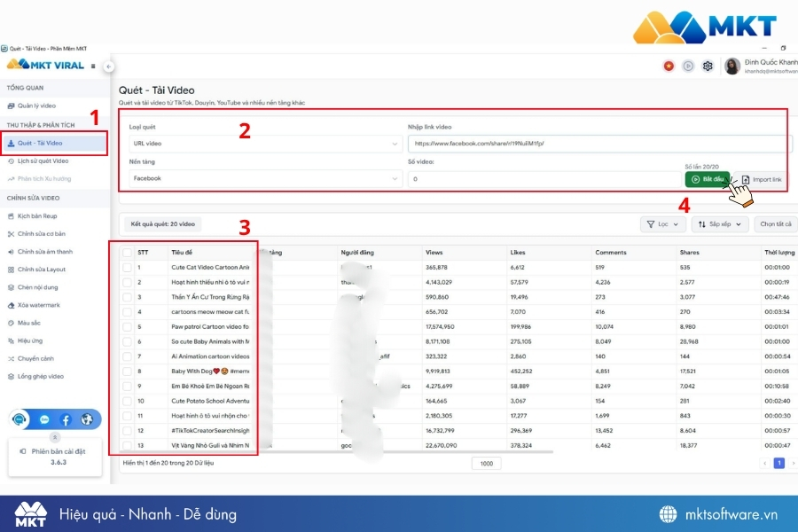
Task: Check row 2 Hoạt hình thiếu nhi checkbox
Action: pos(127,282)
